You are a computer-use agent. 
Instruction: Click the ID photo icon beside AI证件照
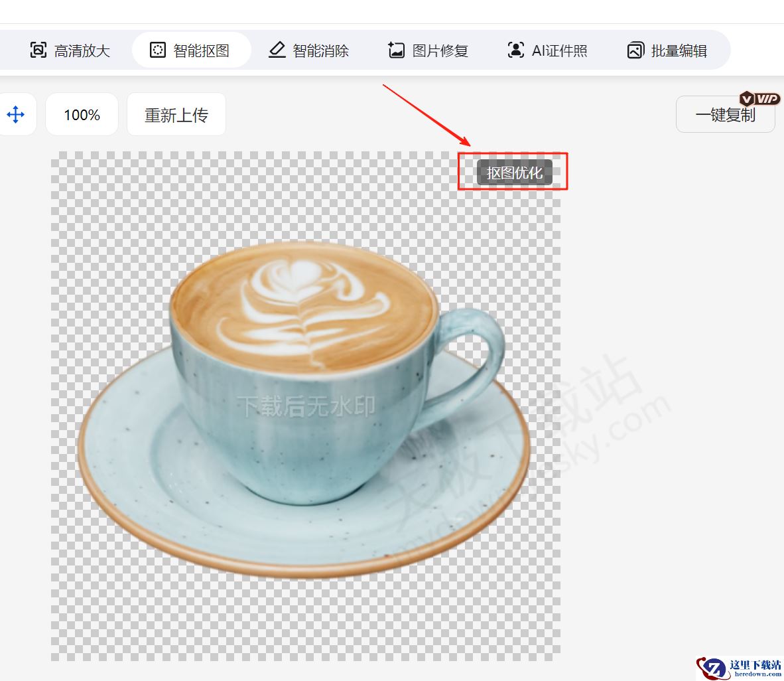tap(515, 50)
